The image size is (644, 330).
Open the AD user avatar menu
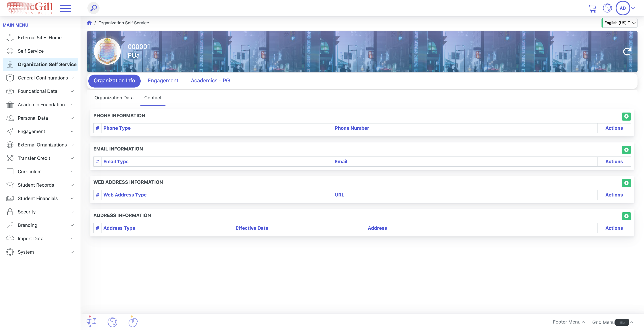[x=623, y=8]
